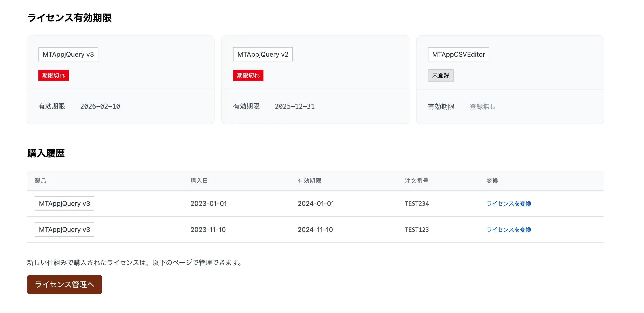
Task: Click ライセンスを変換 link for order TEST234
Action: point(509,203)
